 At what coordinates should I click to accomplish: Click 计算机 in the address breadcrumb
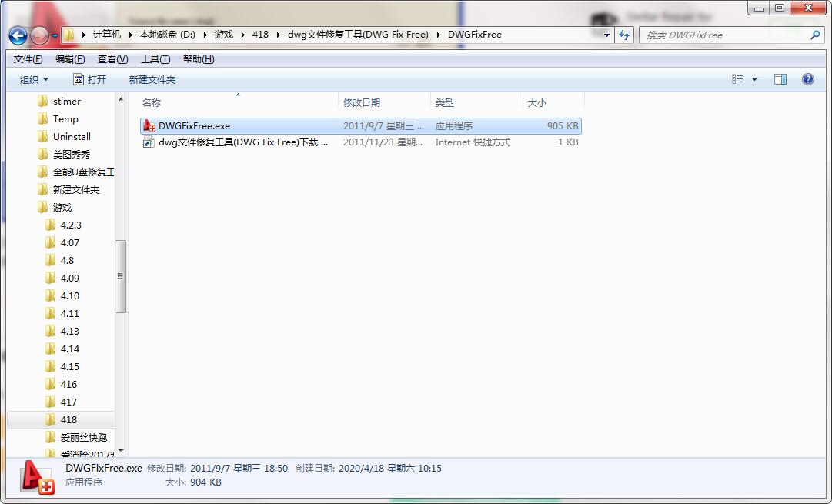(107, 35)
